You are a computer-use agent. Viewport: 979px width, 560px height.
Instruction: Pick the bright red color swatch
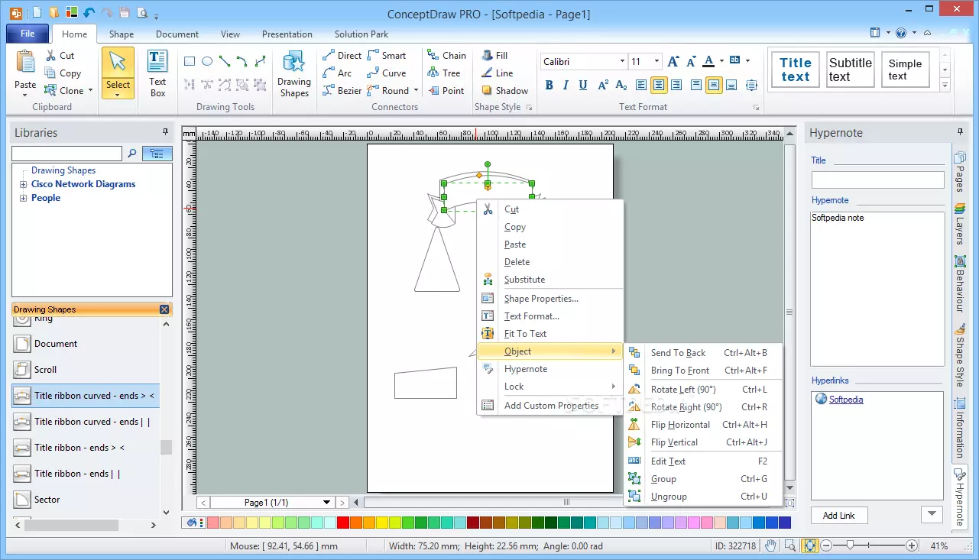pos(343,523)
